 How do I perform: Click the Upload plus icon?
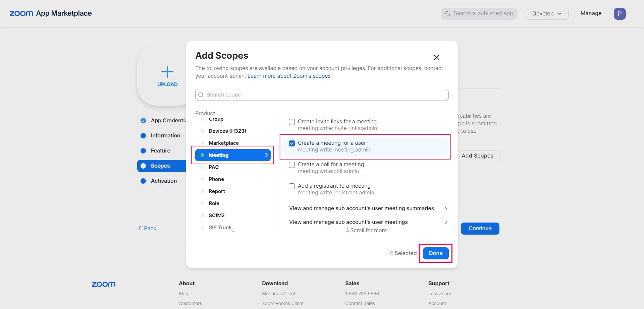click(167, 72)
